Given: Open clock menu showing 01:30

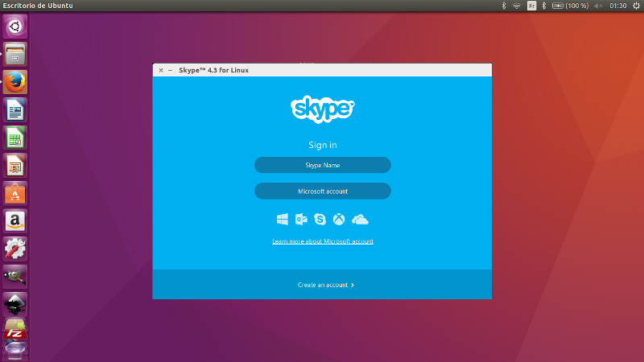Looking at the screenshot, I should tap(617, 6).
